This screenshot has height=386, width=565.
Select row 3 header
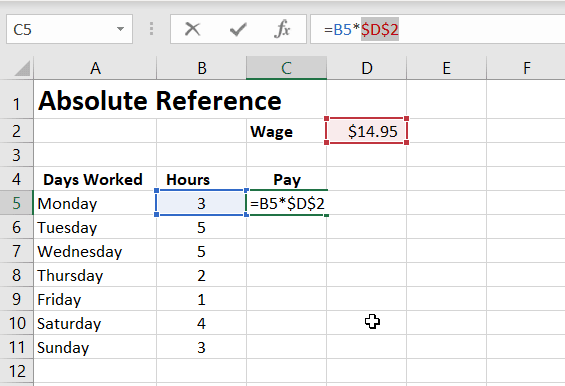(x=17, y=155)
